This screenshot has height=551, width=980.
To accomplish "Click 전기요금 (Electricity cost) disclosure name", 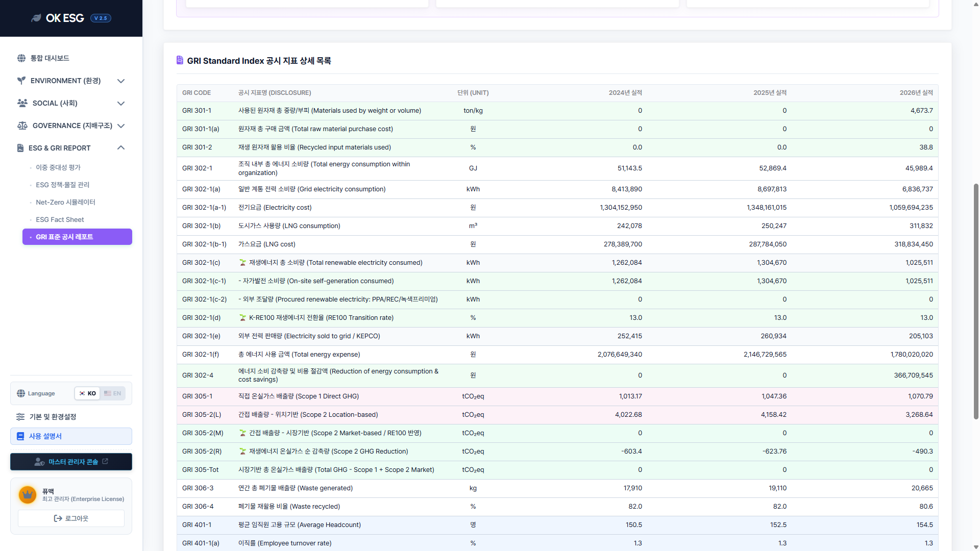I will tap(275, 208).
